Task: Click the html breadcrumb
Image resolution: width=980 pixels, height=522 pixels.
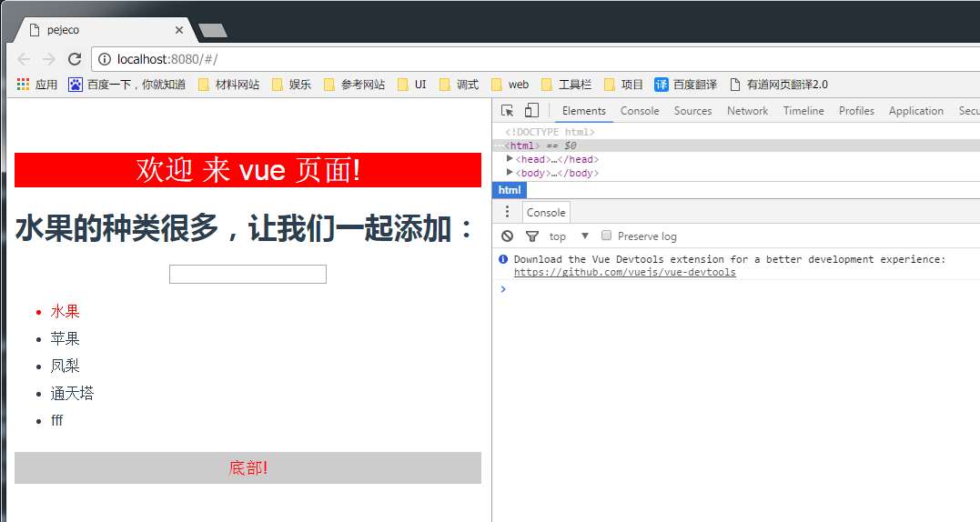Action: point(510,190)
